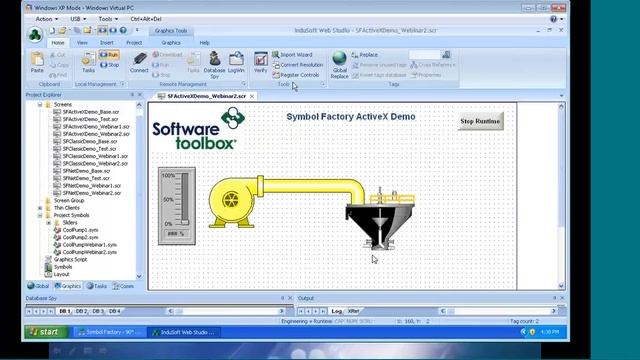The width and height of the screenshot is (640, 360).
Task: Switch to the Project ribbon tab
Action: point(134,42)
